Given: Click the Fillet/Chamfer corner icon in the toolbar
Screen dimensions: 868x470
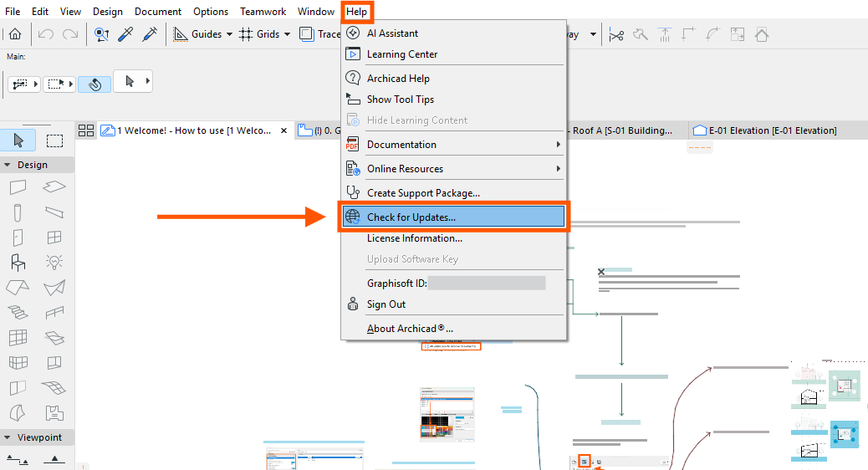Looking at the screenshot, I should point(713,35).
